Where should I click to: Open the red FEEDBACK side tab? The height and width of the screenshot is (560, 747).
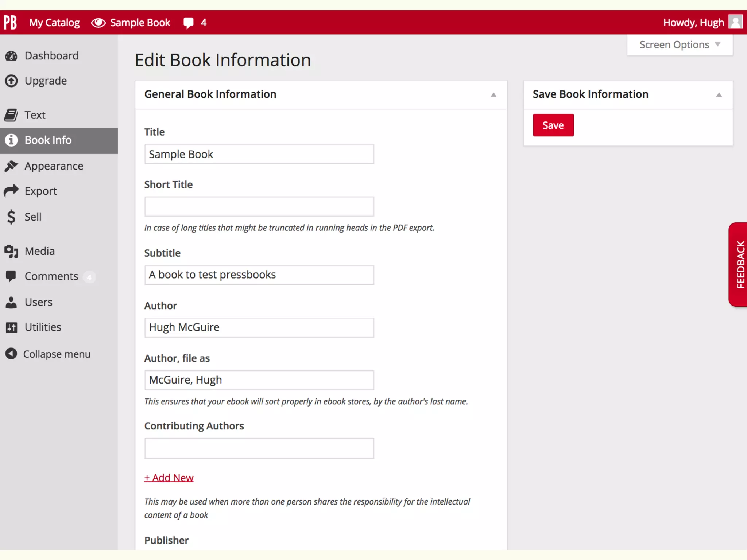pyautogui.click(x=739, y=265)
